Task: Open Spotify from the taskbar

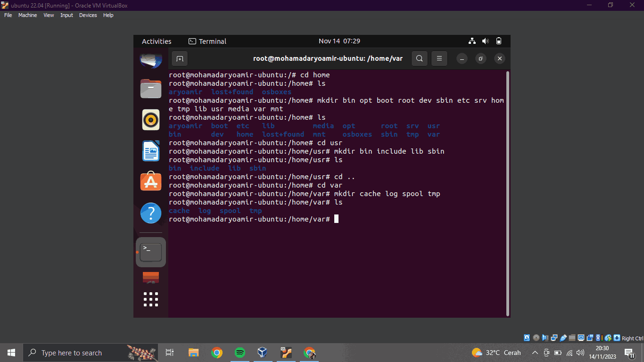Action: [x=240, y=353]
